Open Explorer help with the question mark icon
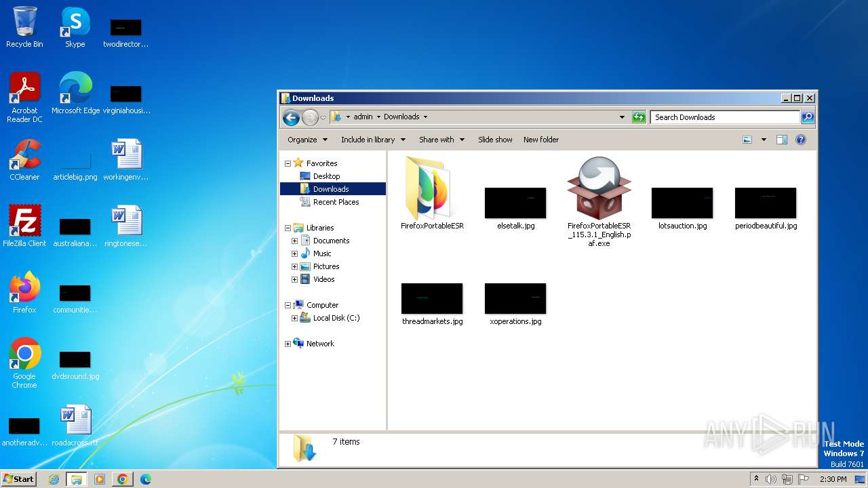 click(x=801, y=140)
